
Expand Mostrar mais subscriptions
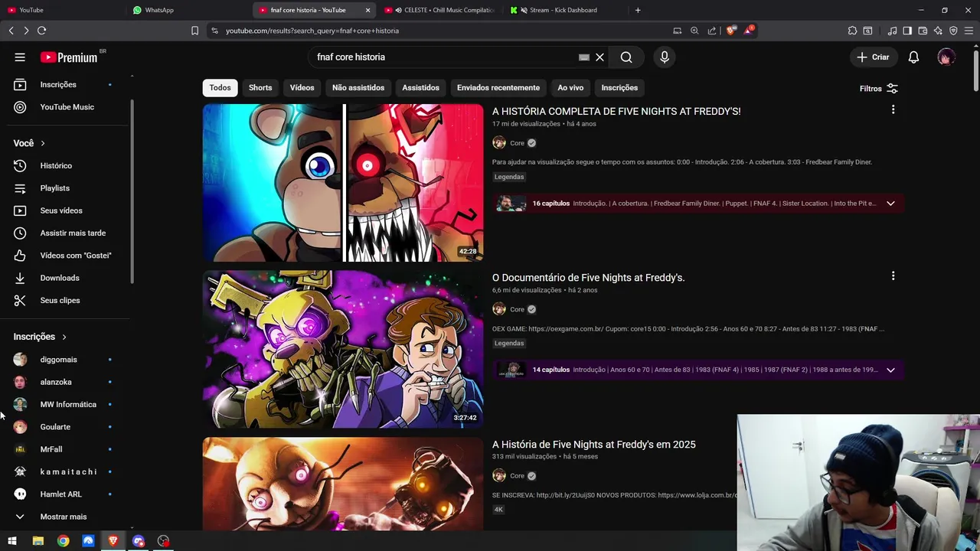64,517
